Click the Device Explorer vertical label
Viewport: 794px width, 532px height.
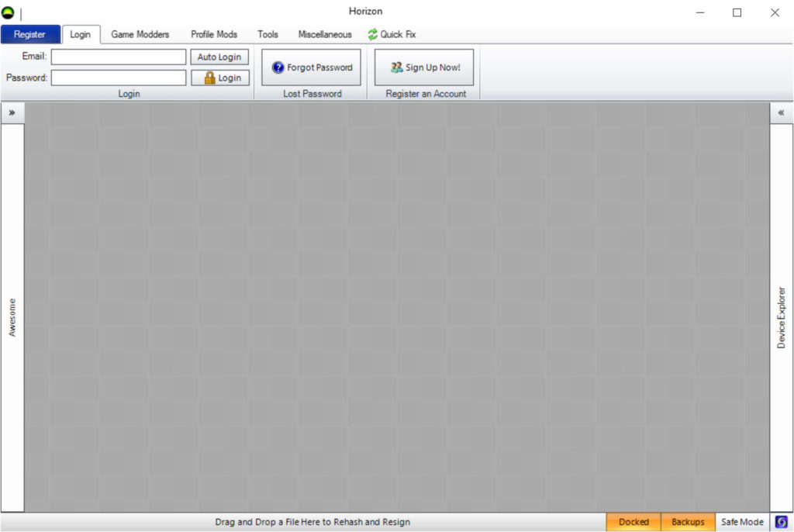782,318
